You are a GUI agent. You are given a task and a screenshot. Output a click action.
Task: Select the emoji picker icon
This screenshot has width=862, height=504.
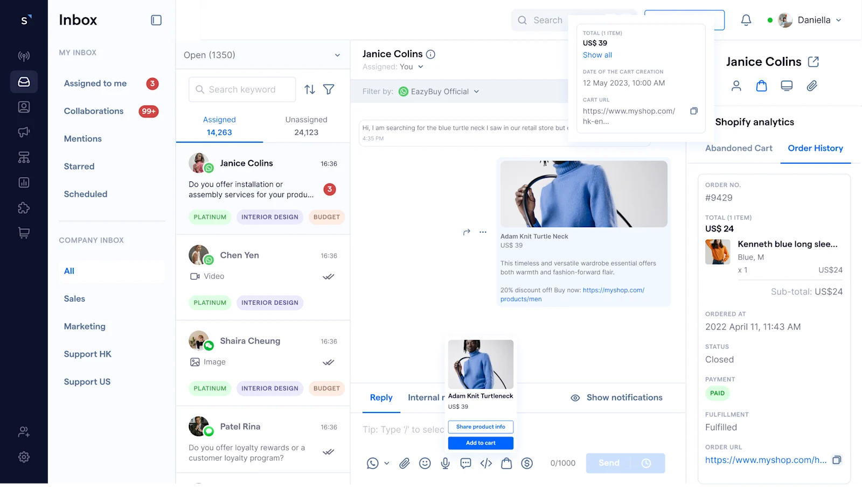[x=425, y=463]
